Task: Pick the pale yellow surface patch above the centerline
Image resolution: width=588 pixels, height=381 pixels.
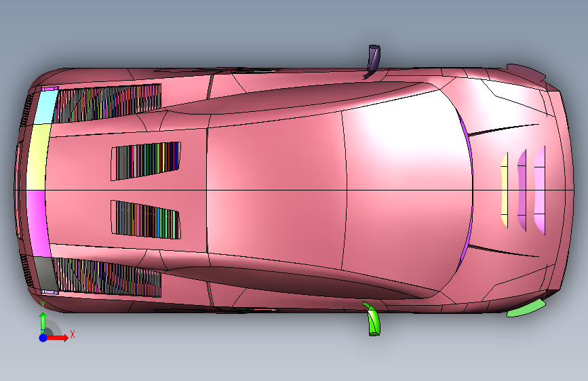Action: click(x=38, y=157)
